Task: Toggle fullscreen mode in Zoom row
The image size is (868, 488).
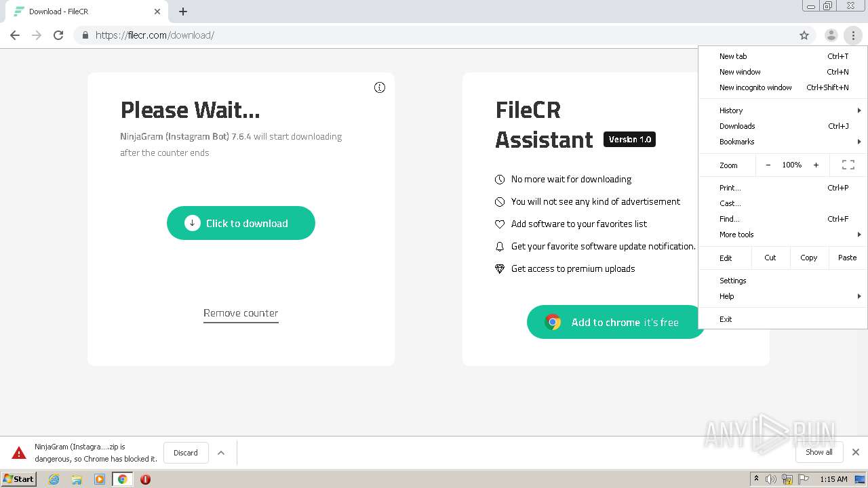Action: [848, 165]
